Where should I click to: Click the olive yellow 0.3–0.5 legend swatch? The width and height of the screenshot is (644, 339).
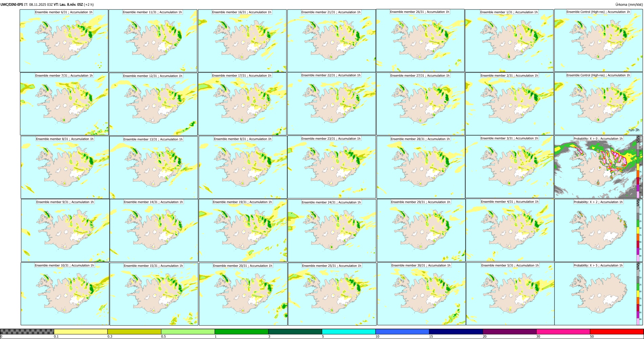(x=134, y=332)
